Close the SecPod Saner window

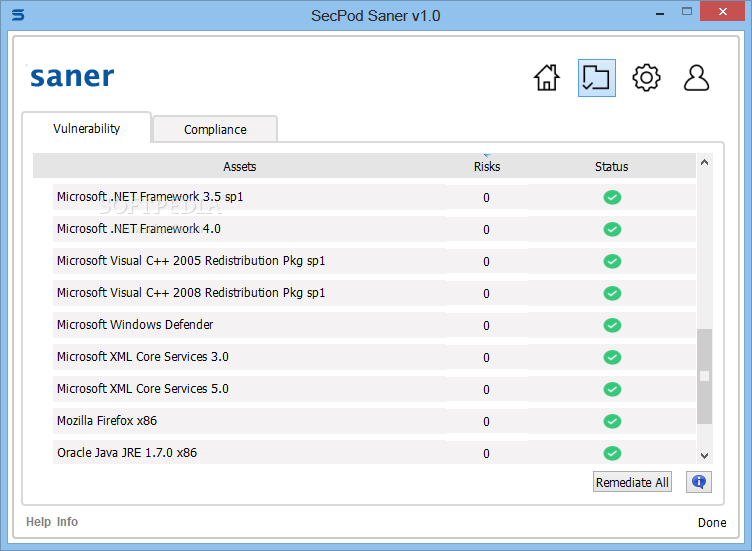723,12
